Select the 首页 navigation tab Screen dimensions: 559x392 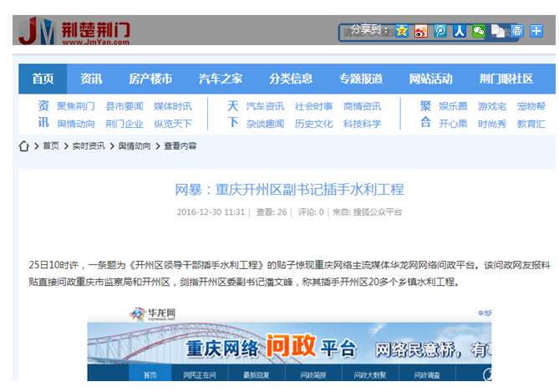(x=43, y=79)
